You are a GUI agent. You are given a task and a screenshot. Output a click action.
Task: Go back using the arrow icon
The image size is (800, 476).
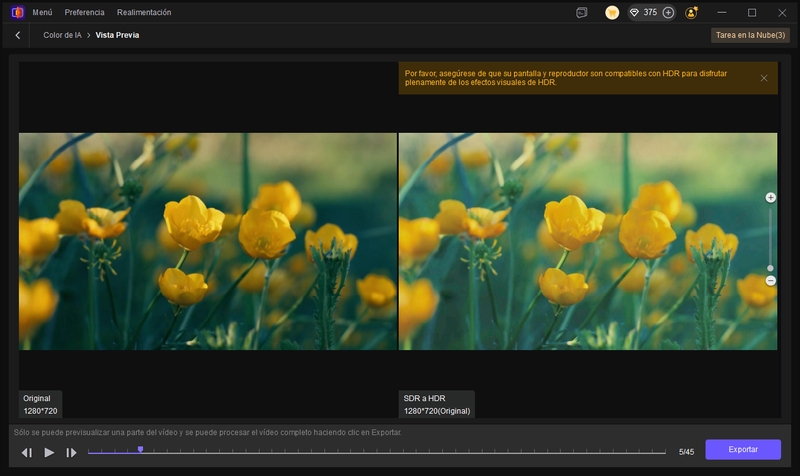coord(18,35)
